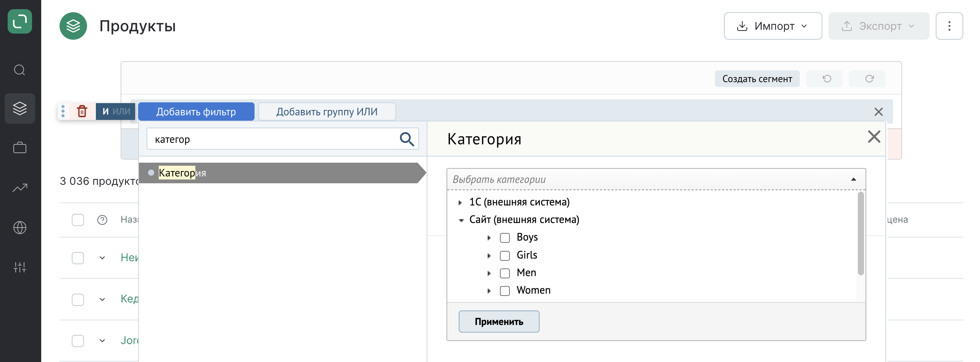The height and width of the screenshot is (362, 980).
Task: Click the 1С (внешняя система) label
Action: coord(519,202)
